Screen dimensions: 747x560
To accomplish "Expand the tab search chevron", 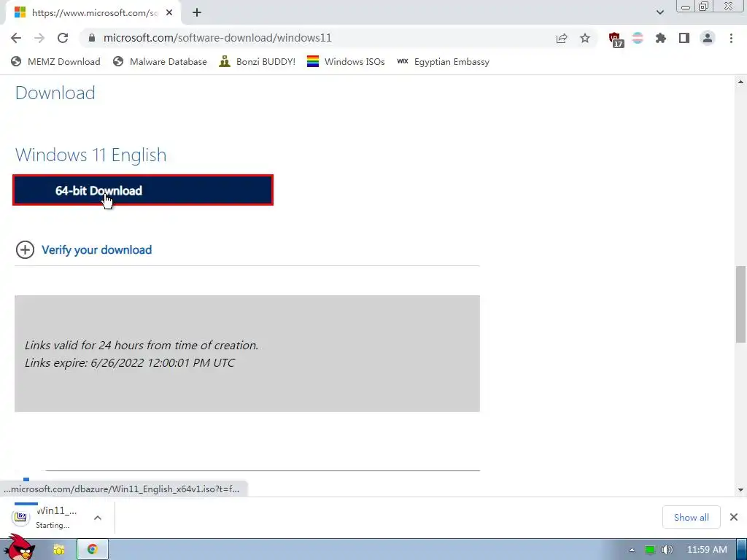I will [659, 12].
